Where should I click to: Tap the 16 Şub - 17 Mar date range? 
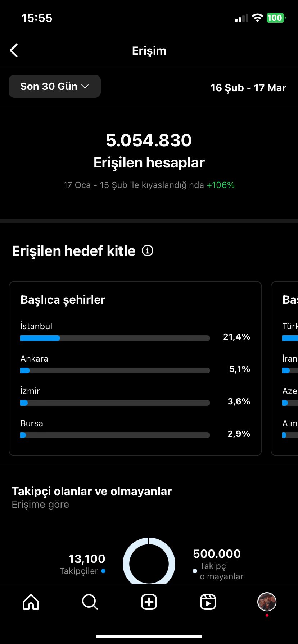248,88
